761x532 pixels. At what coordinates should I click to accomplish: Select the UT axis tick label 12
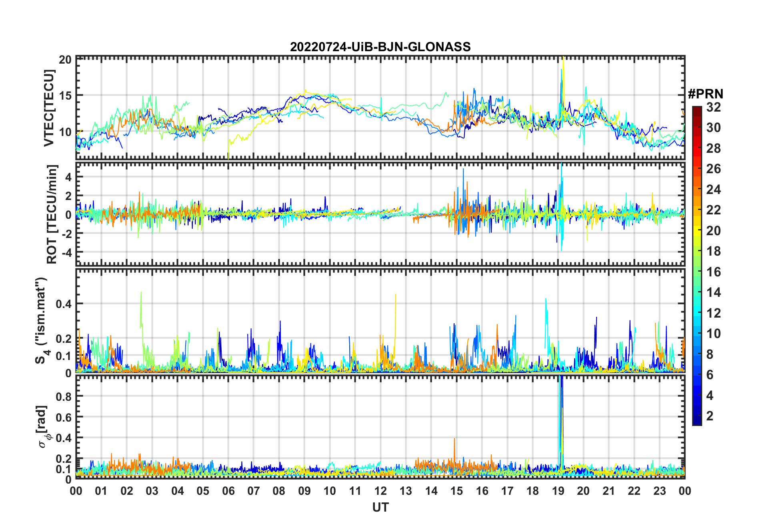[380, 491]
